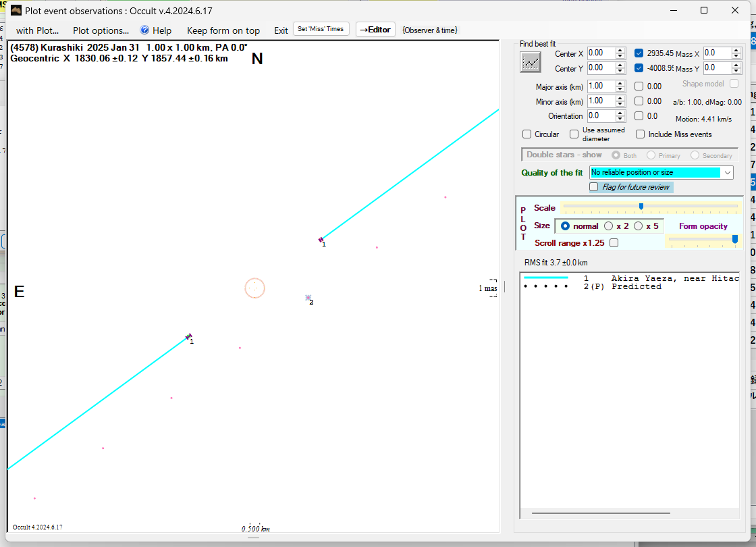The height and width of the screenshot is (547, 756).
Task: Tick the Include Miss events checkbox
Action: (640, 134)
